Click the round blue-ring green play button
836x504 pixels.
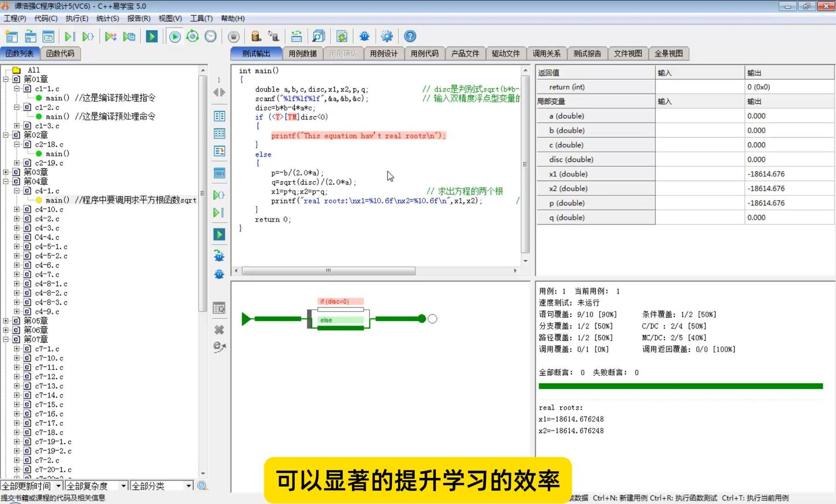click(175, 36)
